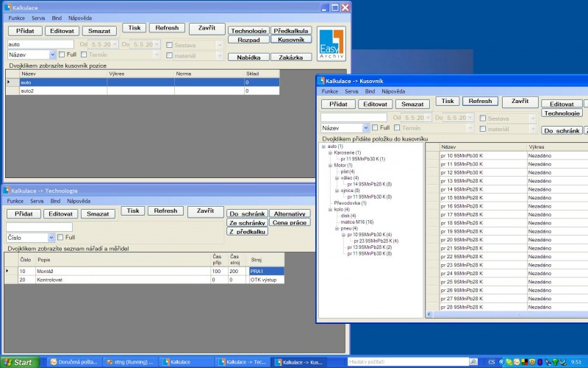Click the Technologie window title icon
Screen dimensions: 588x368
pyautogui.click(x=6, y=191)
